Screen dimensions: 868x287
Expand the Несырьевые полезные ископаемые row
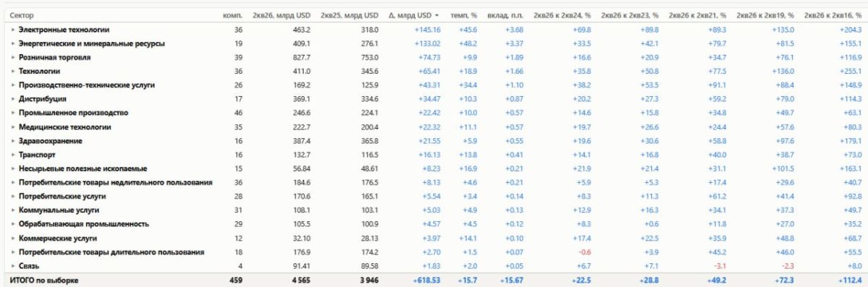12,168
